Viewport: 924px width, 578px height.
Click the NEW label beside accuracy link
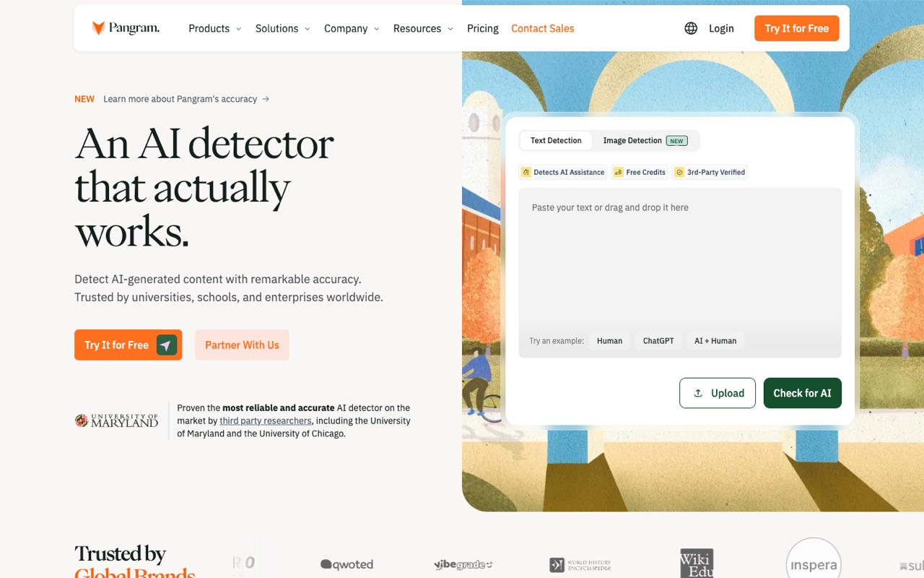(84, 99)
